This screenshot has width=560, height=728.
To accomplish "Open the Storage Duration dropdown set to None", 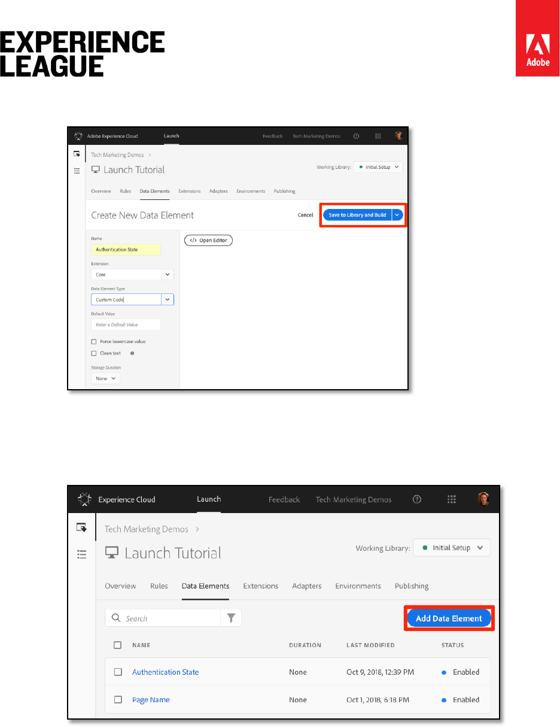I will coord(105,378).
